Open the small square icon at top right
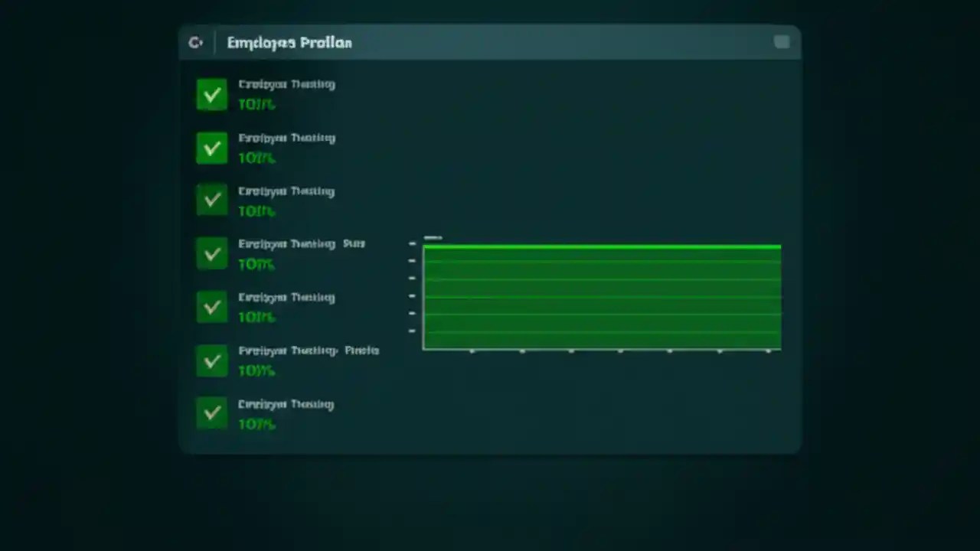Viewport: 980px width, 551px height. [782, 42]
